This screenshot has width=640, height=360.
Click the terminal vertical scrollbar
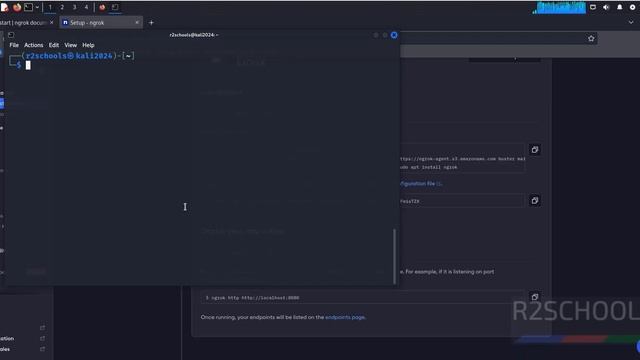coord(394,256)
